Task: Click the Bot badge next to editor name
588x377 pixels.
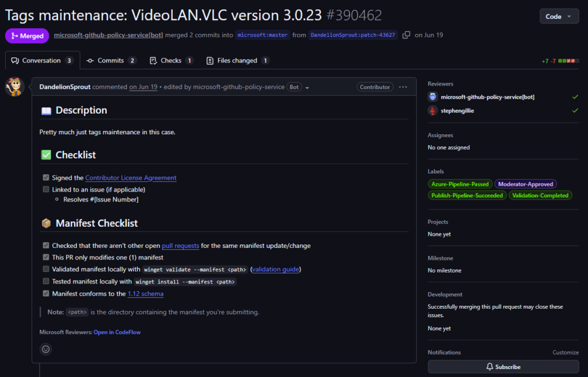Action: (x=294, y=87)
